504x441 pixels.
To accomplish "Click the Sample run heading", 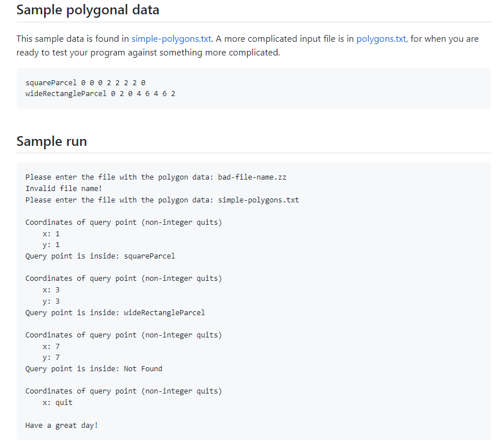I will coord(51,141).
